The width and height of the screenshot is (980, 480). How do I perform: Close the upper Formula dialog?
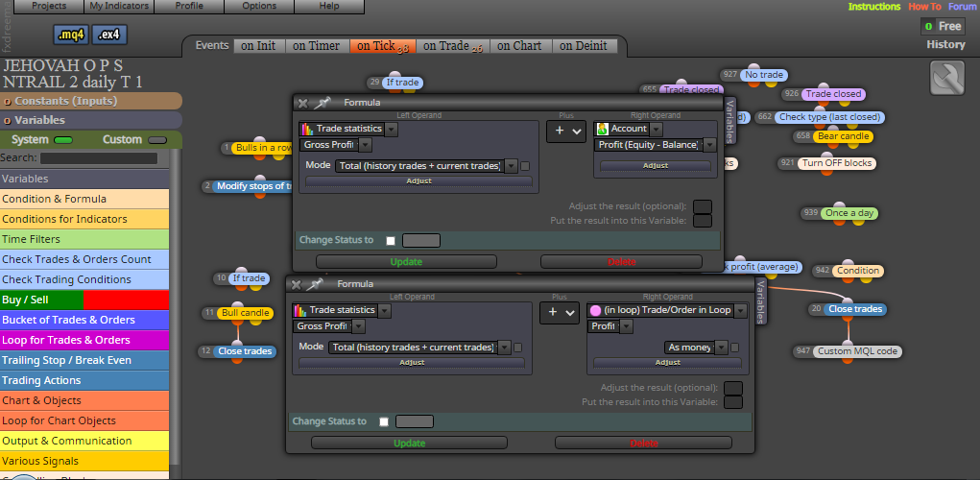coord(302,103)
